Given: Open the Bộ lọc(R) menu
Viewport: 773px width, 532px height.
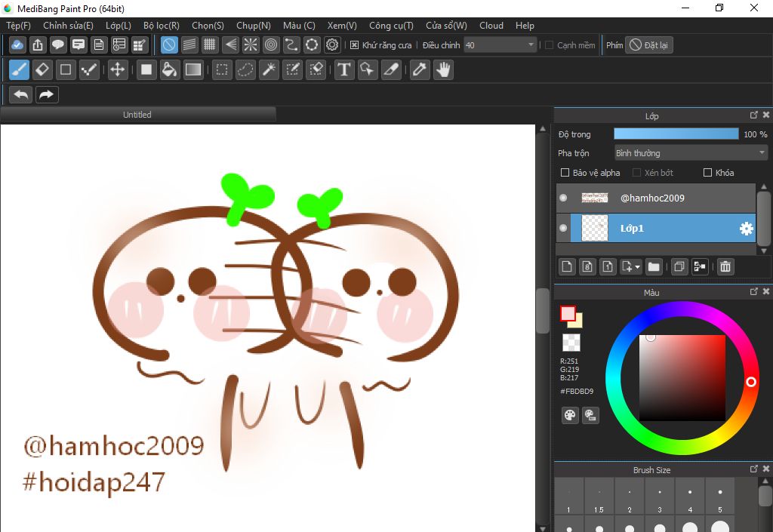Looking at the screenshot, I should (x=162, y=26).
